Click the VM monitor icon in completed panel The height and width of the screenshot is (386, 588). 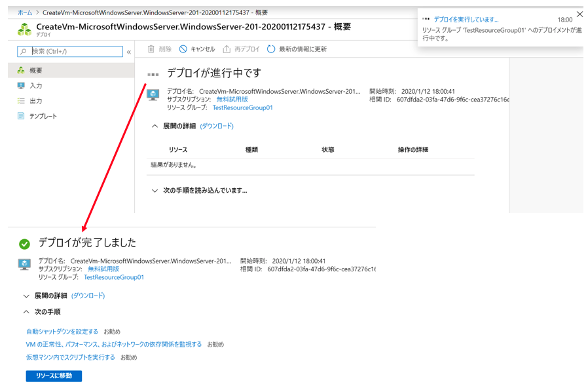click(x=24, y=264)
